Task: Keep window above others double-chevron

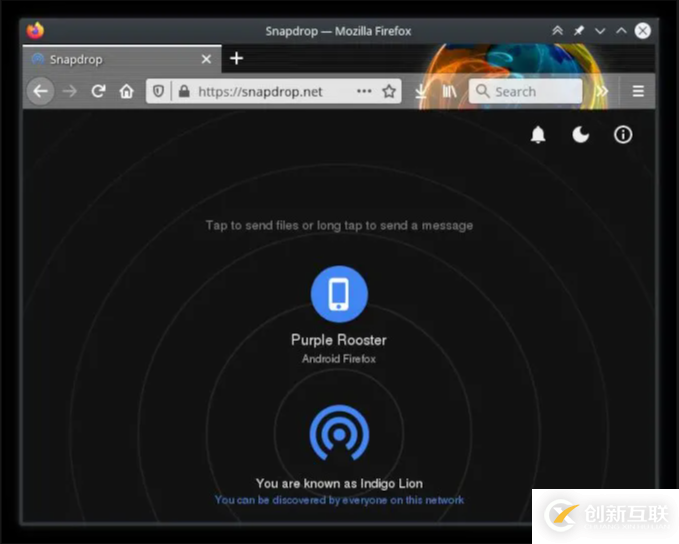Action: pos(557,31)
